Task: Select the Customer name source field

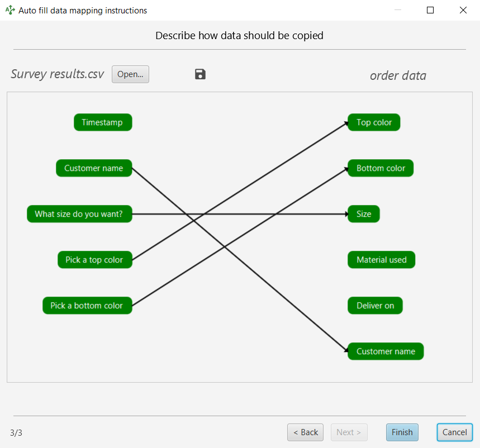Action: (94, 168)
